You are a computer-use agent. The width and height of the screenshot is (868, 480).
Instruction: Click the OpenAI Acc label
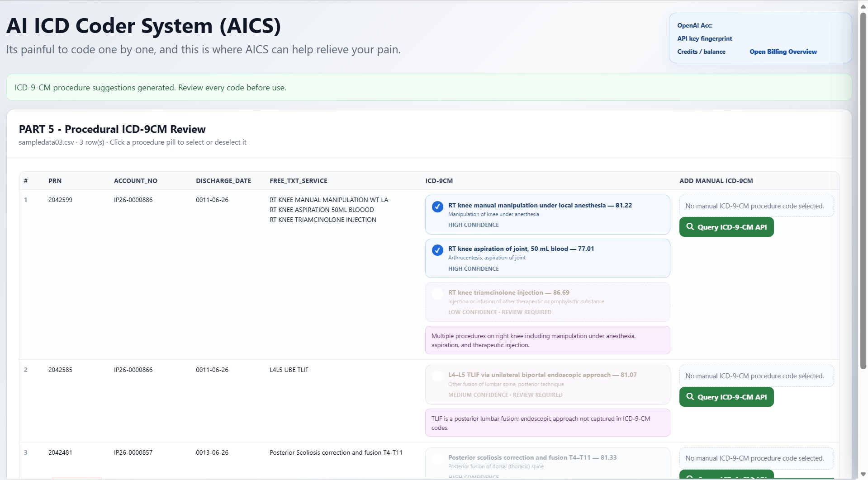click(x=695, y=25)
